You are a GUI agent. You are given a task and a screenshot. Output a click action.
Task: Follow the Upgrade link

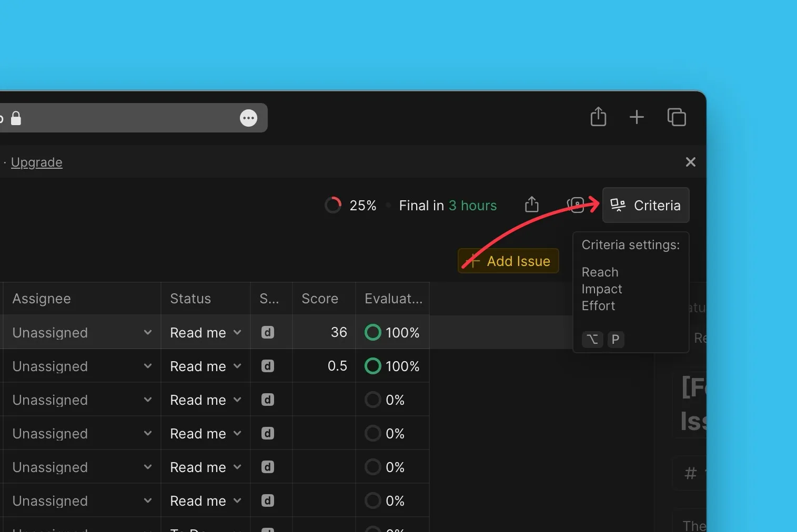[36, 162]
